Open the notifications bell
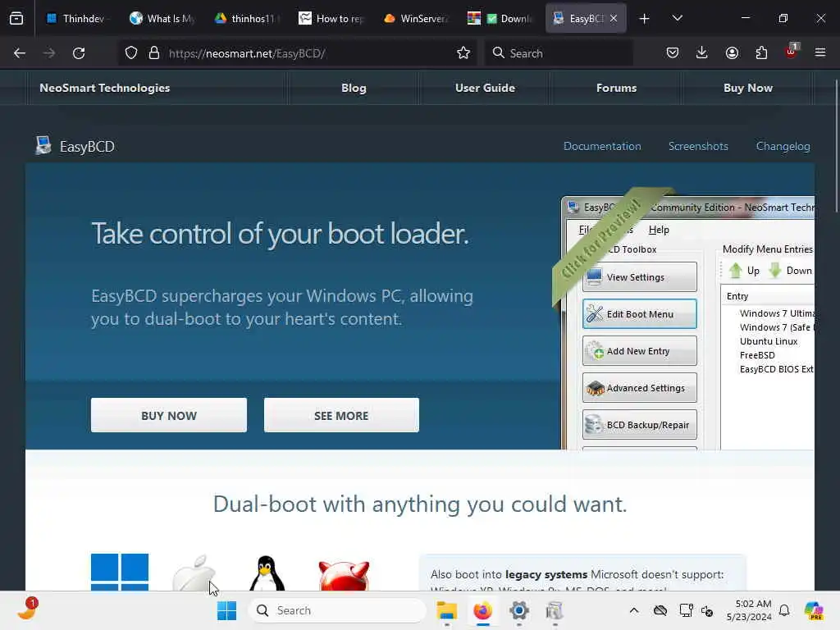This screenshot has height=630, width=840. pyautogui.click(x=784, y=610)
